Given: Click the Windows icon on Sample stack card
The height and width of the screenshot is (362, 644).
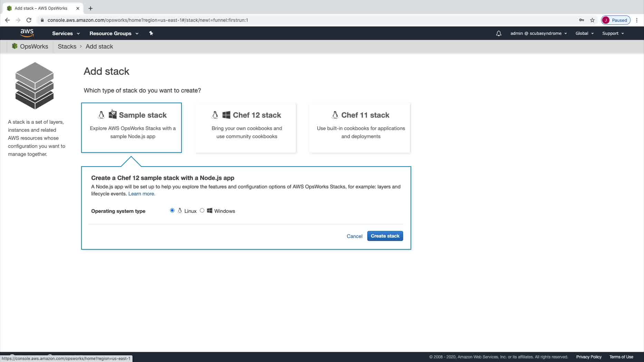Looking at the screenshot, I should (113, 115).
